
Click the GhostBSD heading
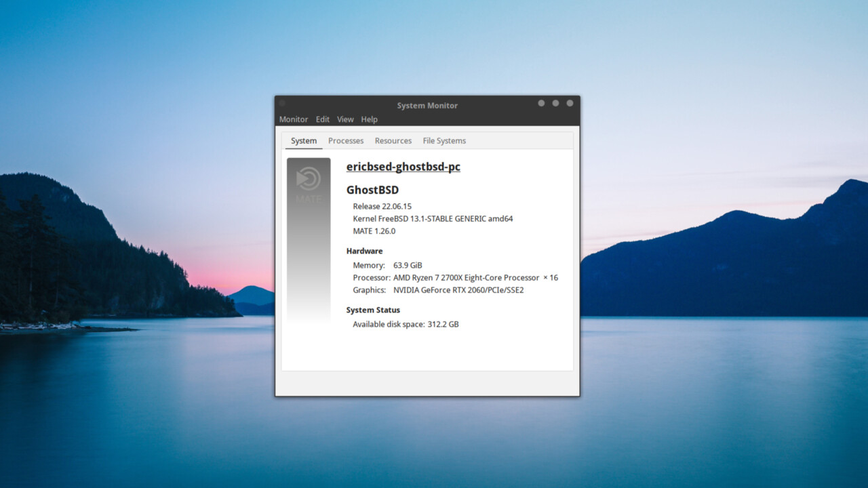coord(372,190)
